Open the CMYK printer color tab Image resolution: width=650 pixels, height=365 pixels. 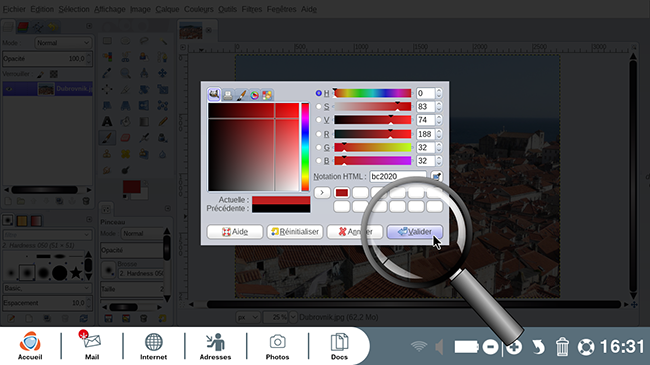(228, 95)
